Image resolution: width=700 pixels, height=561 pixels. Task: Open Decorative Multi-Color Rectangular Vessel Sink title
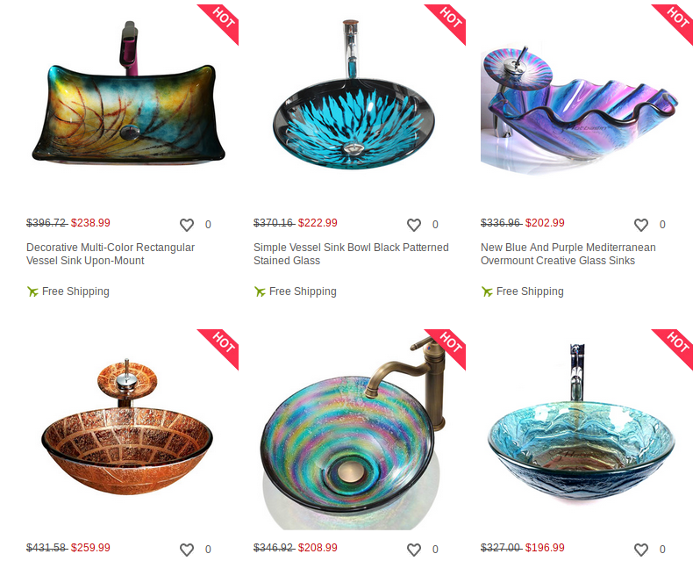click(x=110, y=254)
